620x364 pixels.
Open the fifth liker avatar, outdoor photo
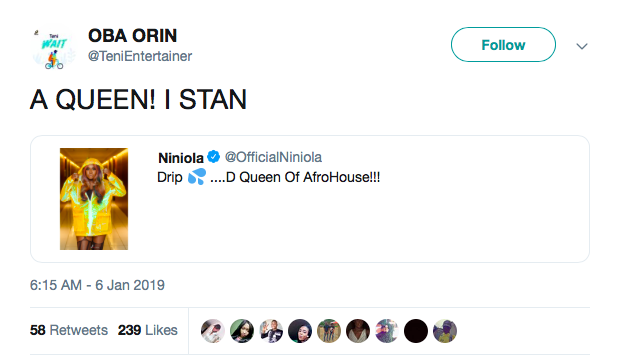329,331
